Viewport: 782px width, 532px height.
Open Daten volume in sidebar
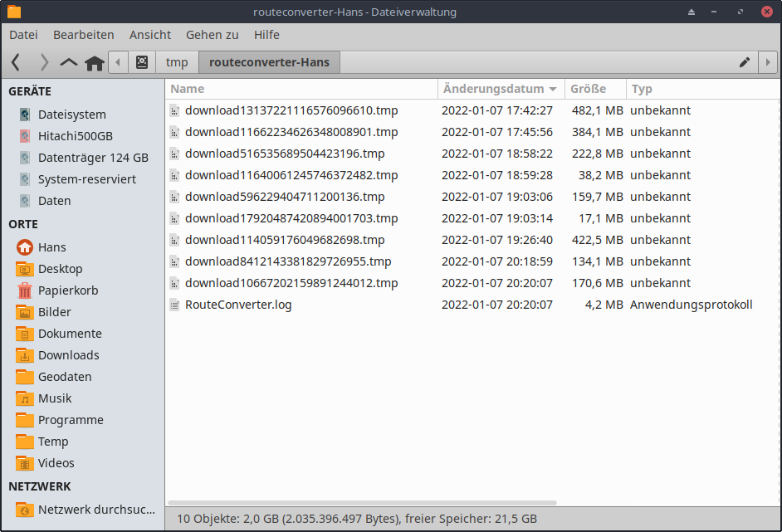tap(54, 201)
